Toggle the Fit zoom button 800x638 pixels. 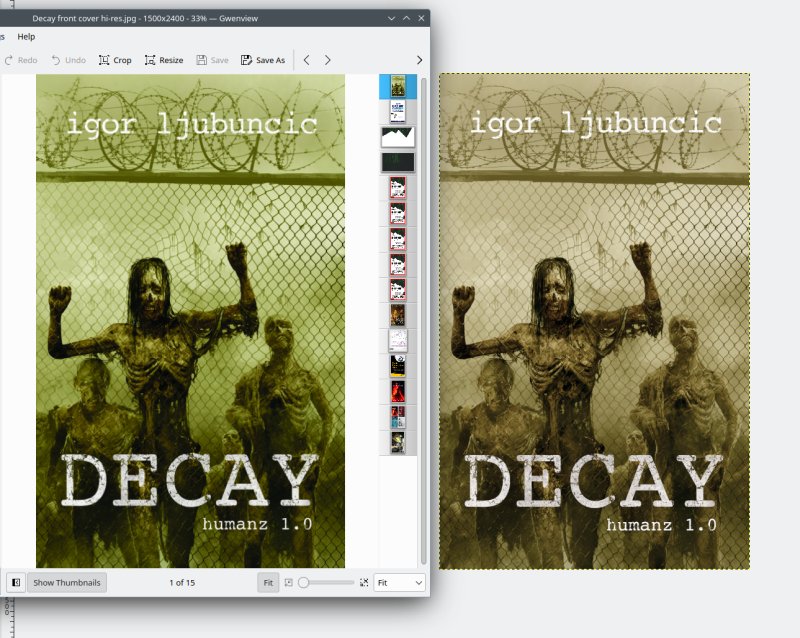coord(268,582)
